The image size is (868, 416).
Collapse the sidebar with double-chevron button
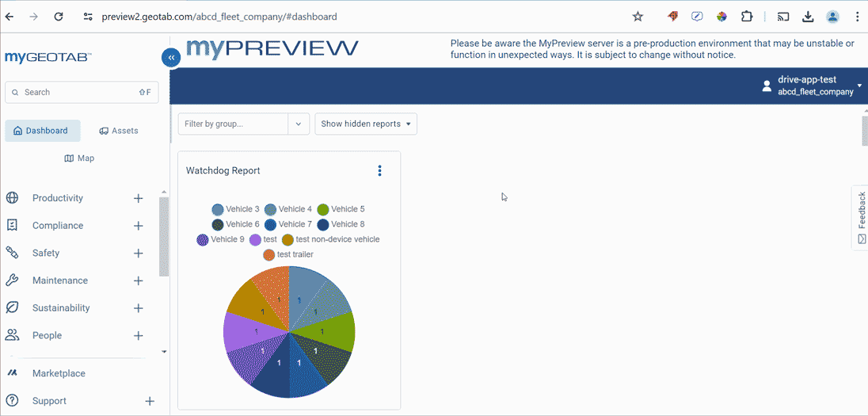pos(171,58)
